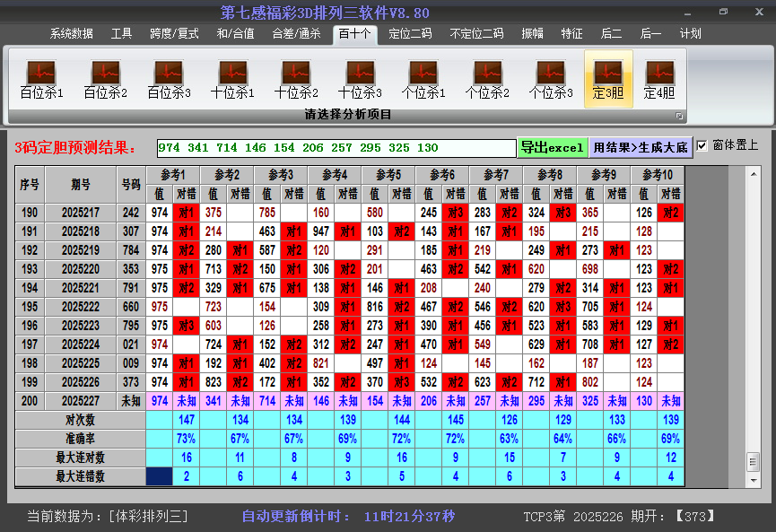Screen dimensions: 776x532
Task: Switch to the 跨度/复式 tab
Action: click(174, 34)
